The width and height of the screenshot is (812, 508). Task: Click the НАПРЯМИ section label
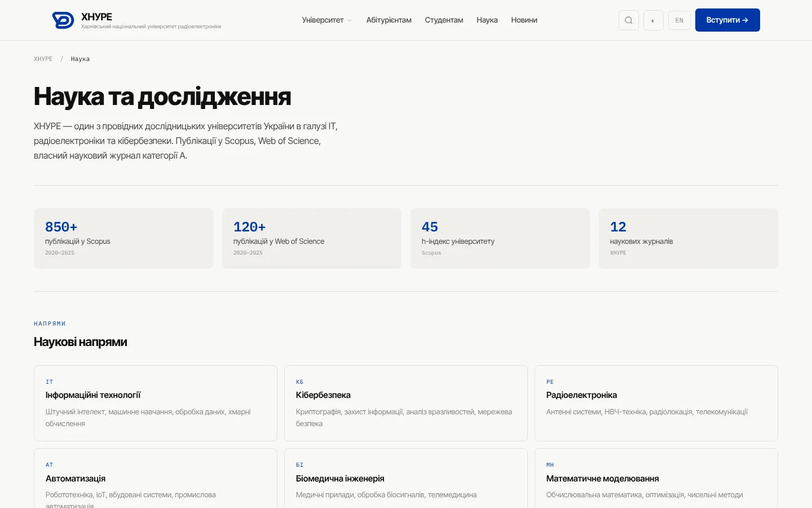coord(50,324)
